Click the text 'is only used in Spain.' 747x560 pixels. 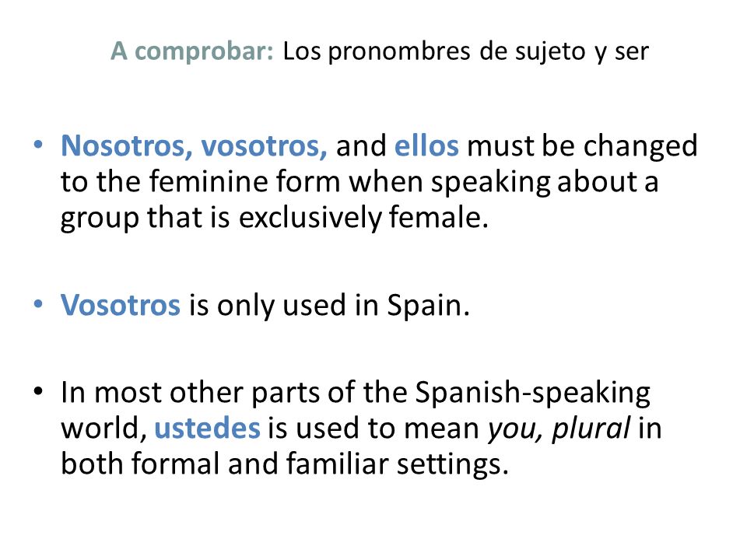coord(329,305)
